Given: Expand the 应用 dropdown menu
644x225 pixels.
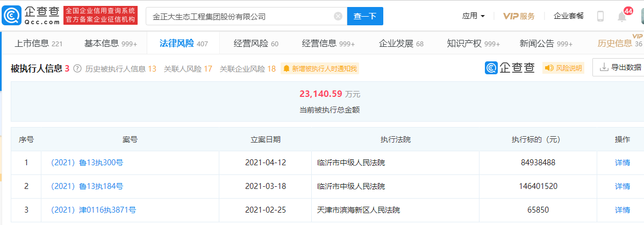Looking at the screenshot, I should pos(474,16).
